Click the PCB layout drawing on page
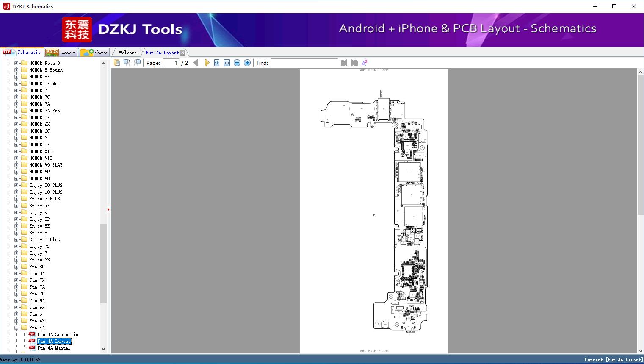644x364 pixels. pos(374,211)
